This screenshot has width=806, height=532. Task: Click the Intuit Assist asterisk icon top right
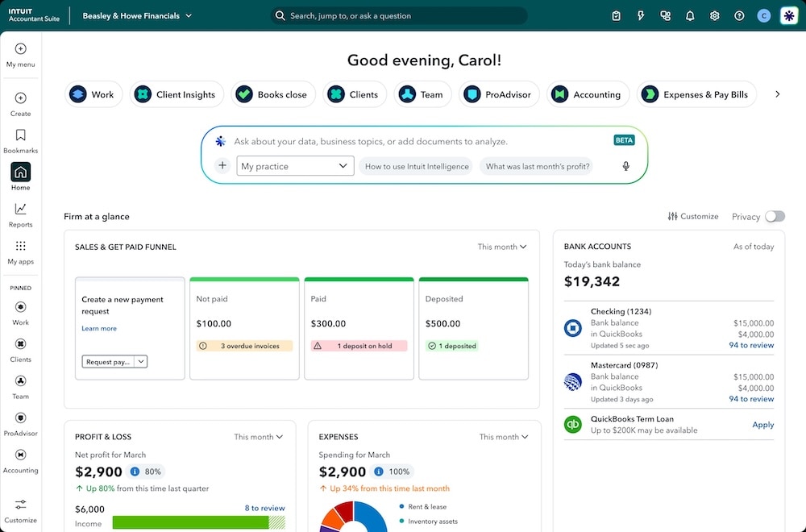pyautogui.click(x=788, y=15)
